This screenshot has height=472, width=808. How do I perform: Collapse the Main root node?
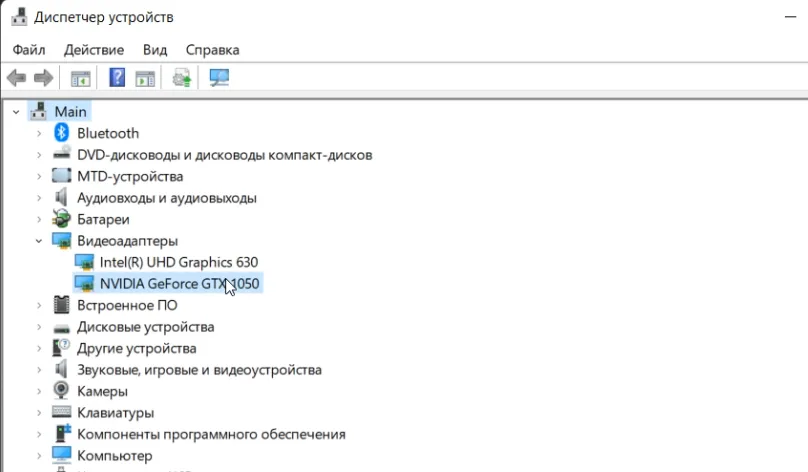tap(16, 112)
